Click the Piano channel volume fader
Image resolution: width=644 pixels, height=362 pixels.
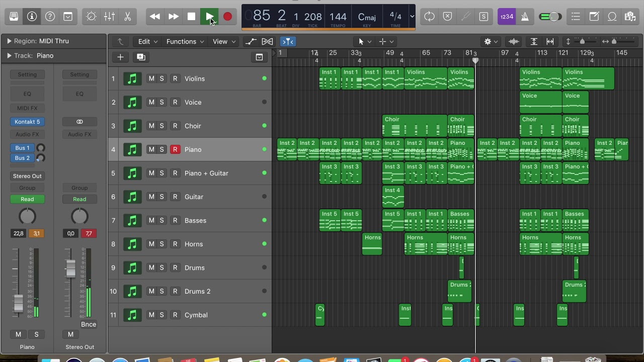[18, 303]
